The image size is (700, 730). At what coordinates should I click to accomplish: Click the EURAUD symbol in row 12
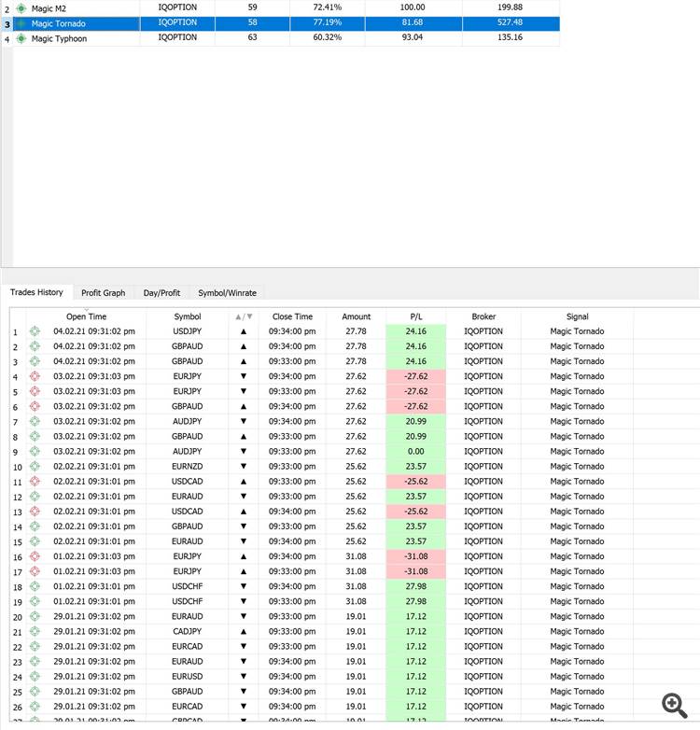(x=187, y=497)
